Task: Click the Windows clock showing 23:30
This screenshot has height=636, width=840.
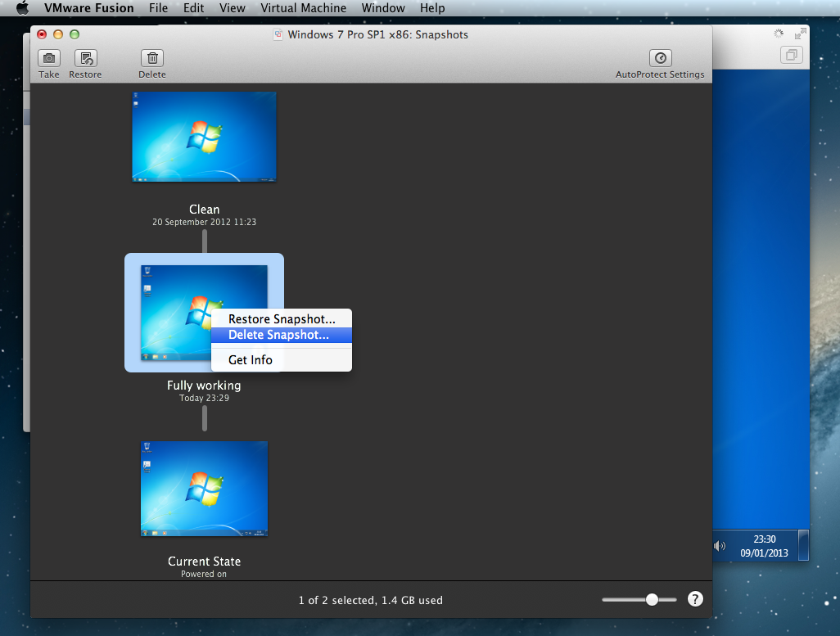Action: pos(764,545)
